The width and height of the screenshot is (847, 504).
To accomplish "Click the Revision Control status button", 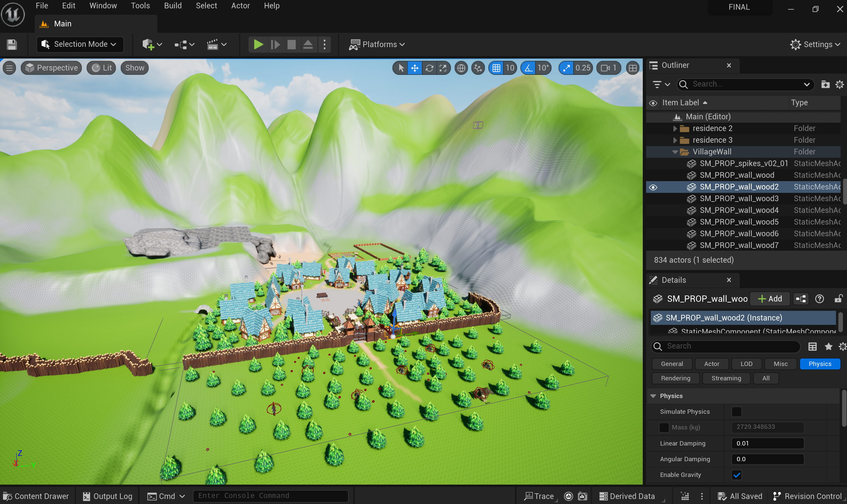I will click(x=807, y=497).
